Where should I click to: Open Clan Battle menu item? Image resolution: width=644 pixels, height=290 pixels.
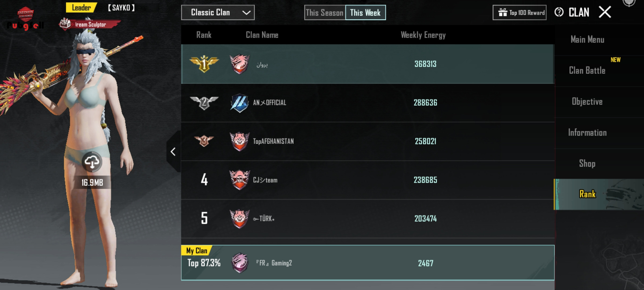587,71
